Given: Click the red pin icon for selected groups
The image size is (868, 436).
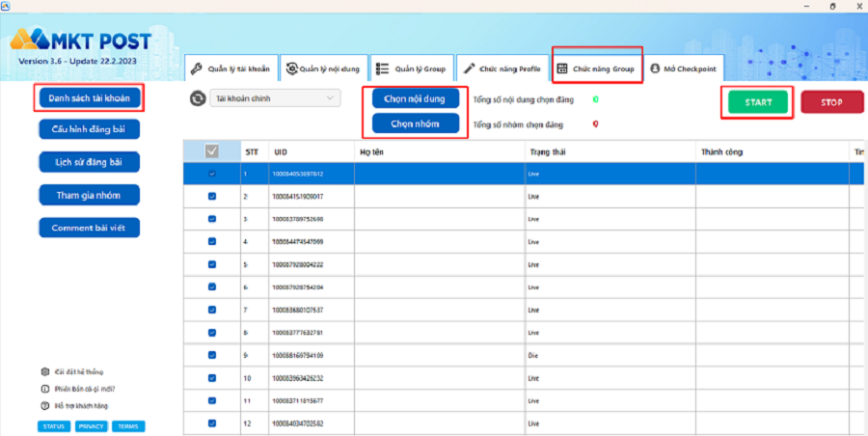Looking at the screenshot, I should click(596, 123).
